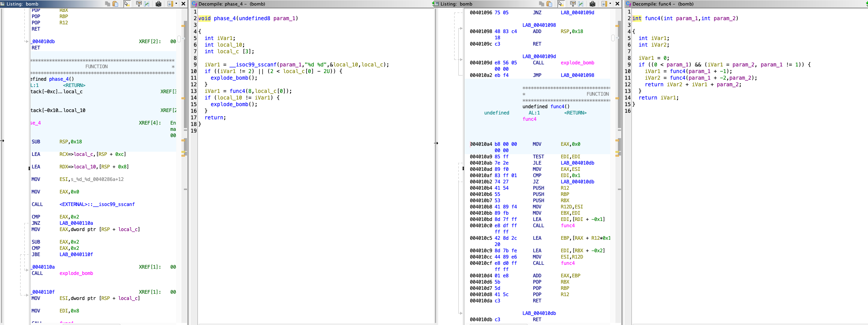Click the LAB_004010db label operand after JLE

coord(577,163)
